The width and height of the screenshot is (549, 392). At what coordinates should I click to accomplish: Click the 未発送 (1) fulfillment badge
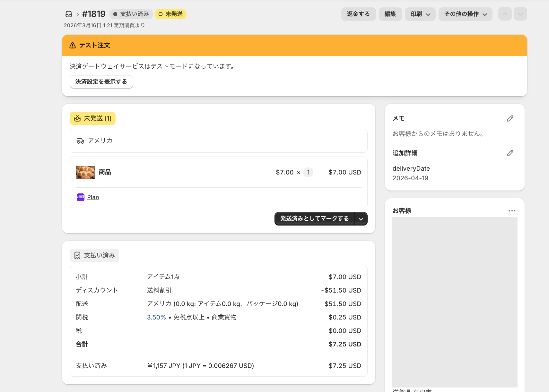[92, 118]
